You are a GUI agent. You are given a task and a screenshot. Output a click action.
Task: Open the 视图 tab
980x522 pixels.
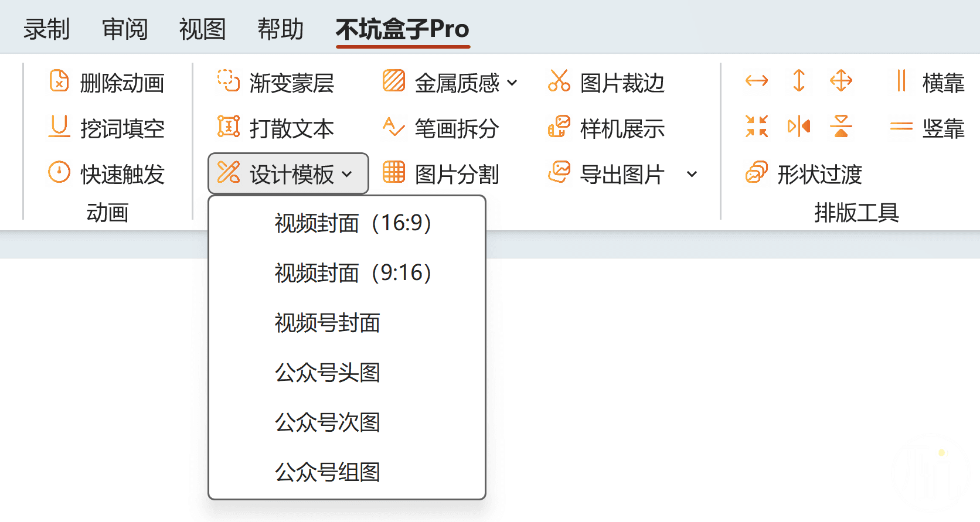[x=202, y=29]
